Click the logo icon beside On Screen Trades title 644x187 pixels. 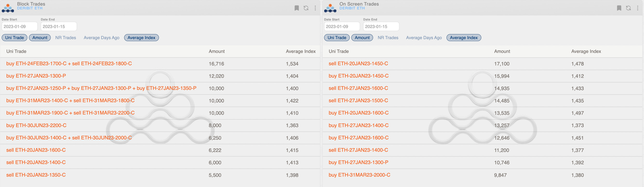[x=330, y=8]
